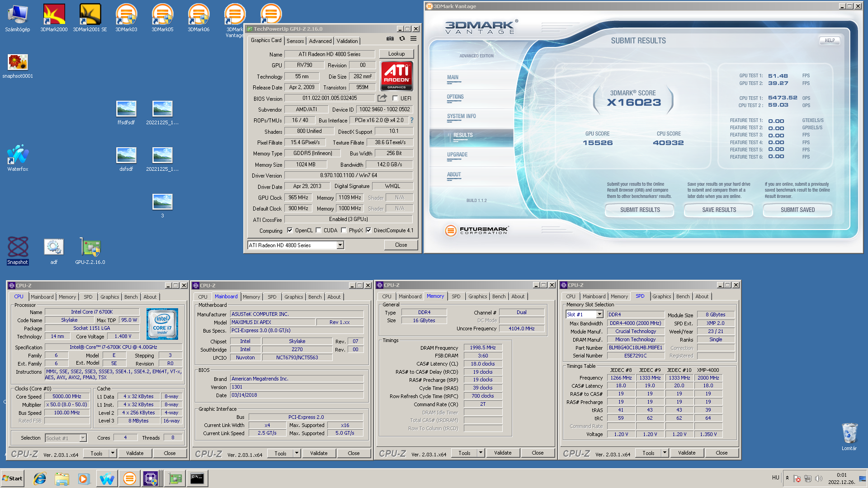The width and height of the screenshot is (868, 488).
Task: Open the Socket #1 selection dropdown
Action: 83,438
